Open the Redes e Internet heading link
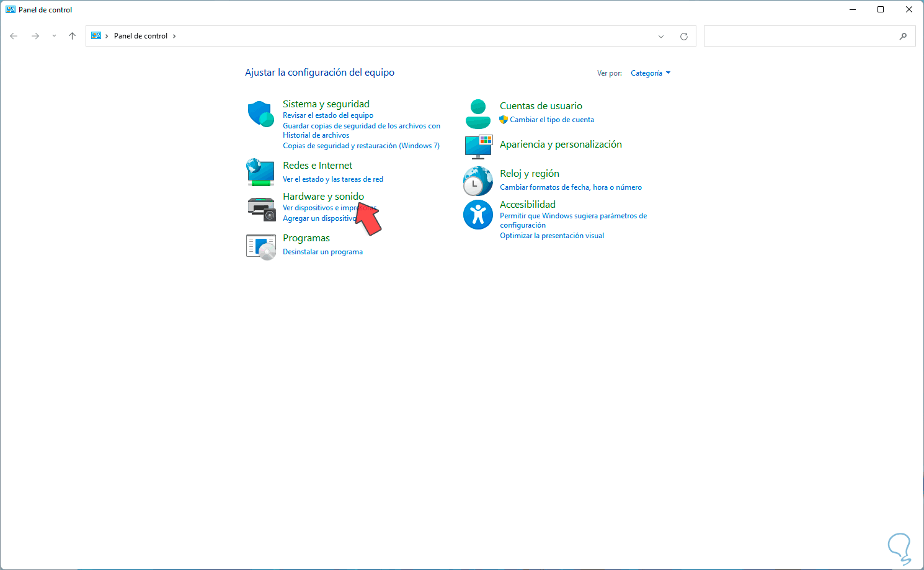The width and height of the screenshot is (924, 570). click(318, 166)
